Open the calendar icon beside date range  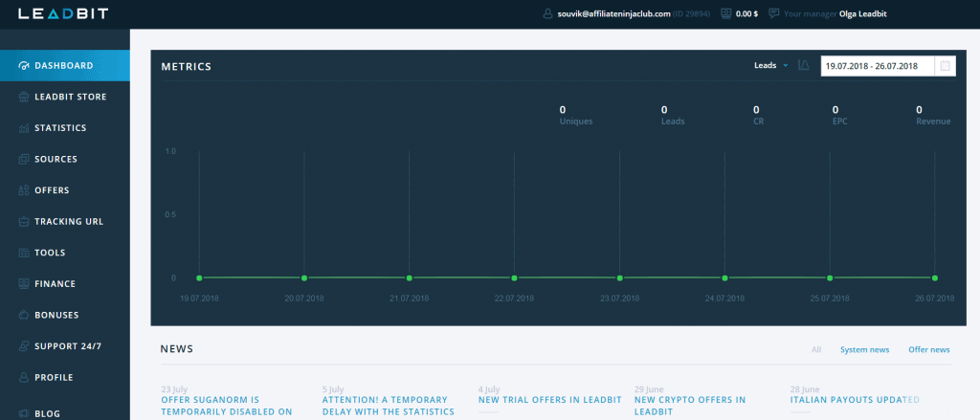click(945, 66)
